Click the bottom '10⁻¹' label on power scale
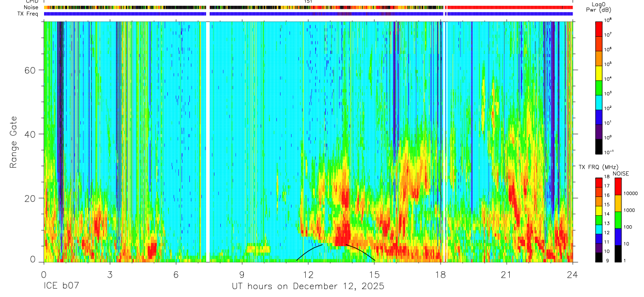This screenshot has height=297, width=644. point(609,151)
